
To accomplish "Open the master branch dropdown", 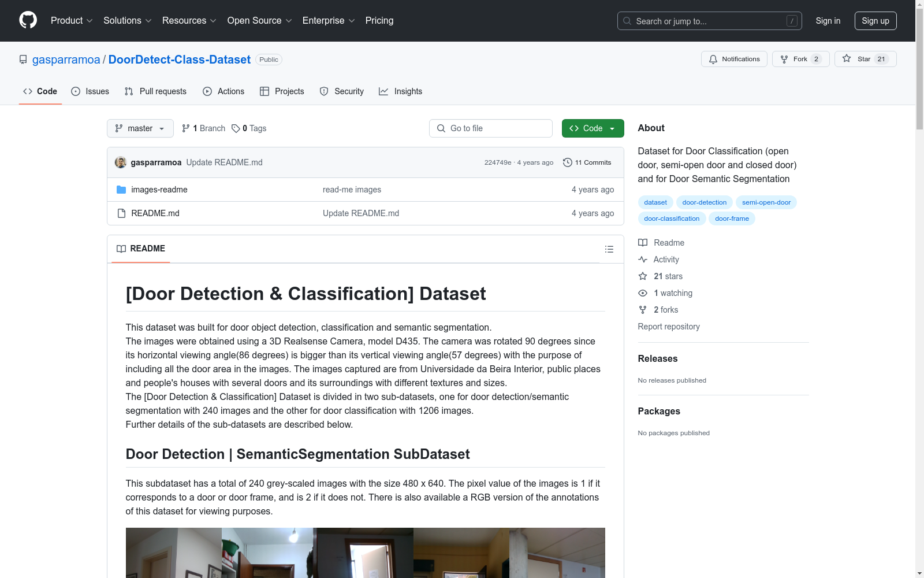I will 140,128.
